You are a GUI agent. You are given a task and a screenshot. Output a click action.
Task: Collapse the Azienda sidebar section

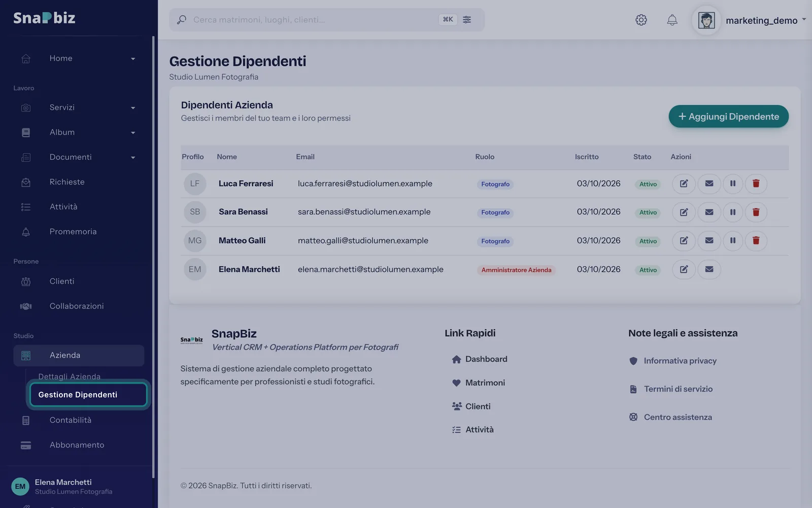point(79,356)
